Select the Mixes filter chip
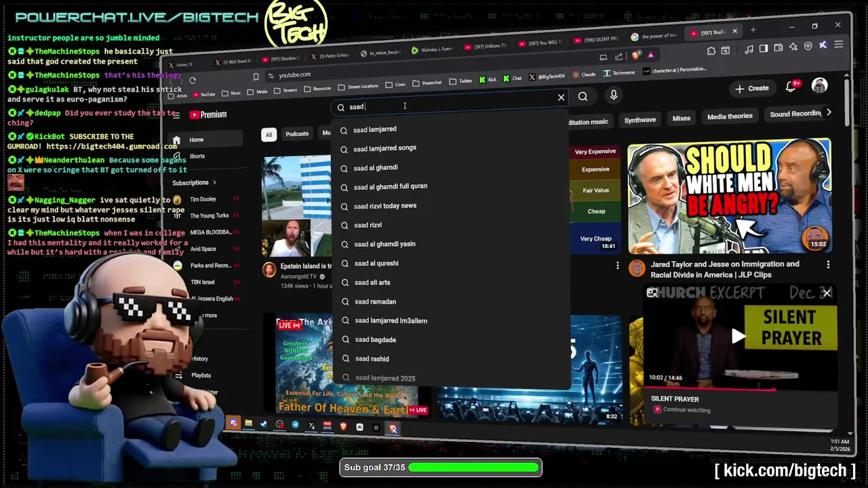This screenshot has width=868, height=488. (681, 118)
